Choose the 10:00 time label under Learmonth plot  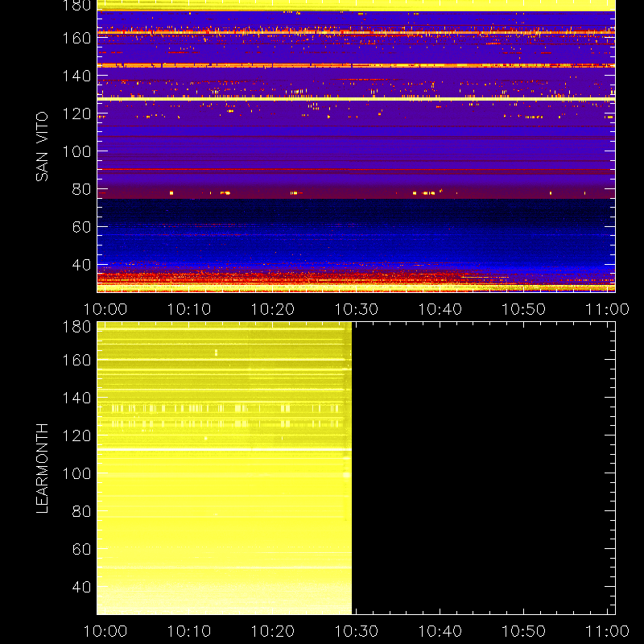tap(105, 631)
